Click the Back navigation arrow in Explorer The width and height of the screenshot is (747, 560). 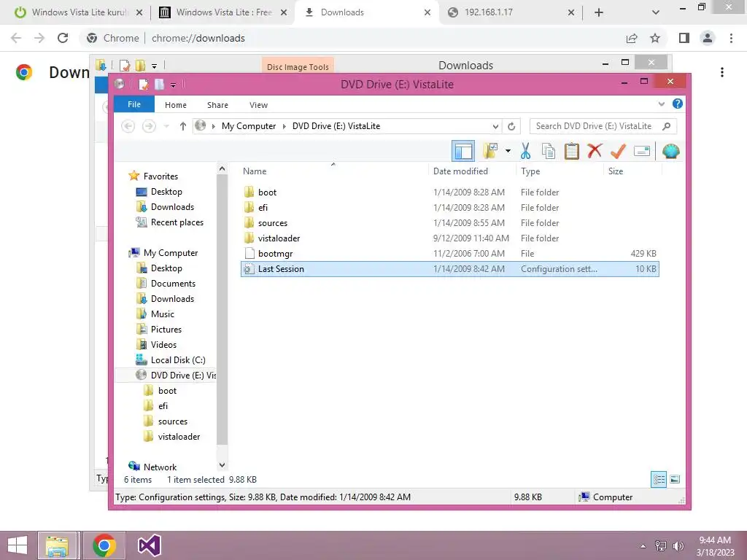click(x=128, y=126)
